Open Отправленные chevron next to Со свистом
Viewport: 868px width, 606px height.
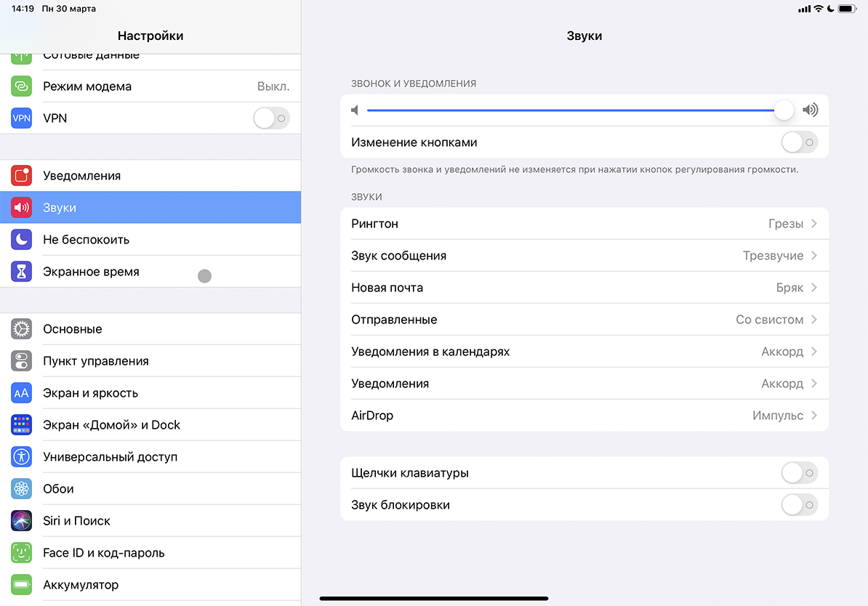point(814,319)
